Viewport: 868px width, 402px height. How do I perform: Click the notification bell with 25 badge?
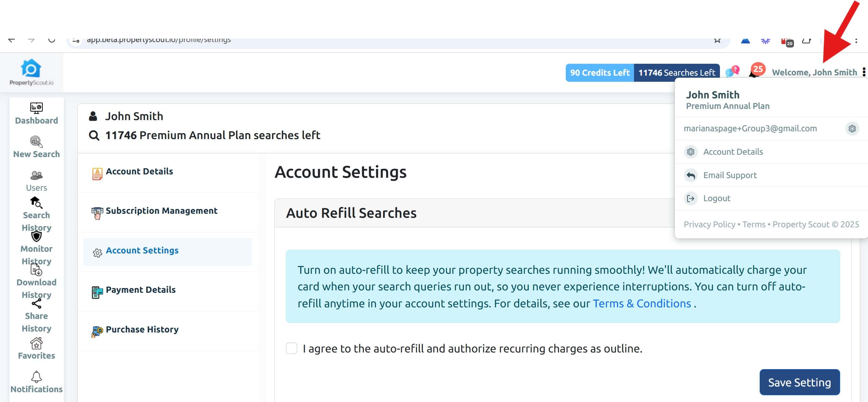pyautogui.click(x=756, y=71)
